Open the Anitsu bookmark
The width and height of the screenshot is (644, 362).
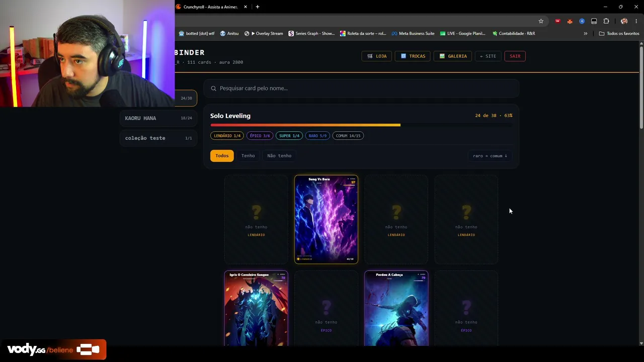pos(229,34)
